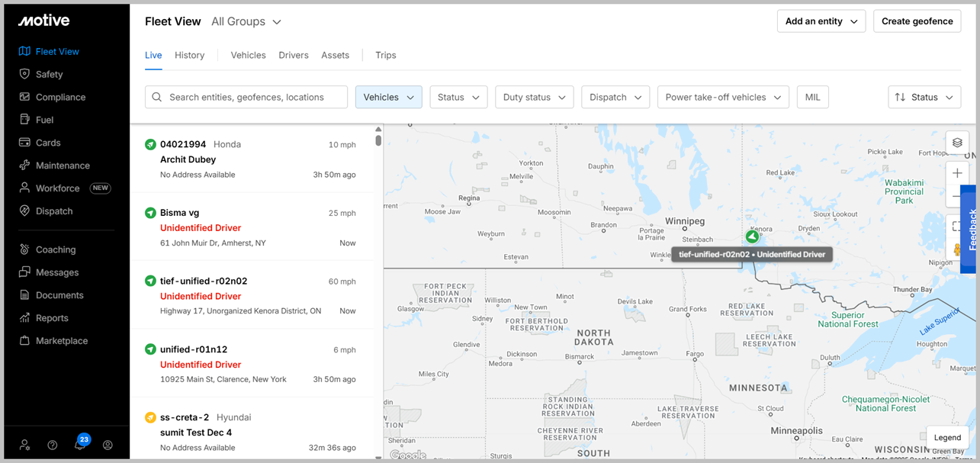Image resolution: width=980 pixels, height=463 pixels.
Task: Open map layers icon
Action: coord(957,143)
